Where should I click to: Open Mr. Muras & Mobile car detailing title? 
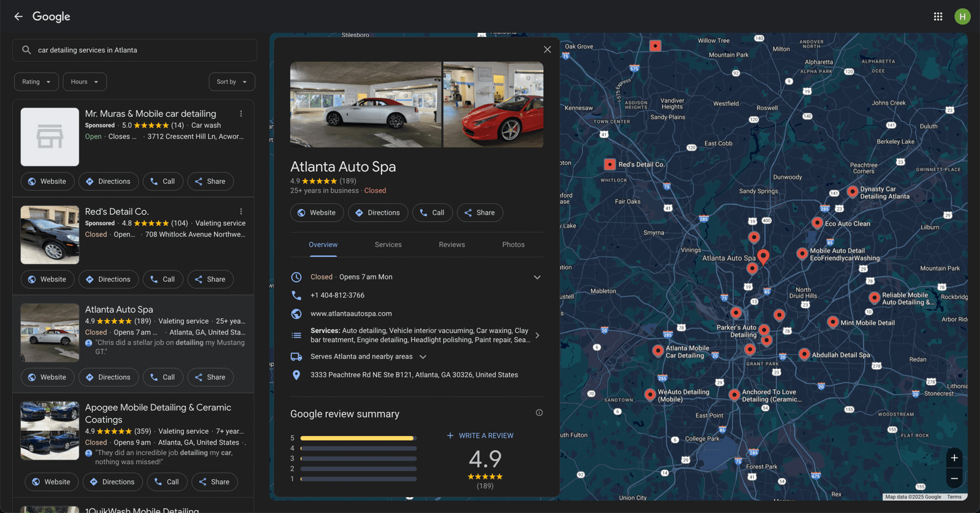point(151,114)
